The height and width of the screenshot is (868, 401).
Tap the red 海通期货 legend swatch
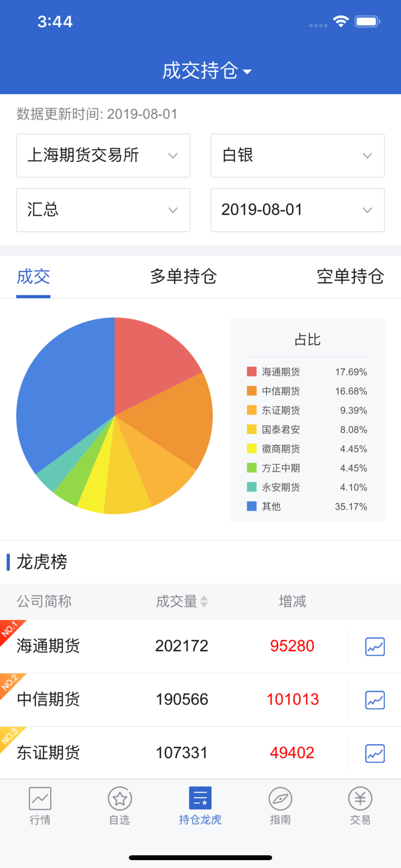point(252,372)
